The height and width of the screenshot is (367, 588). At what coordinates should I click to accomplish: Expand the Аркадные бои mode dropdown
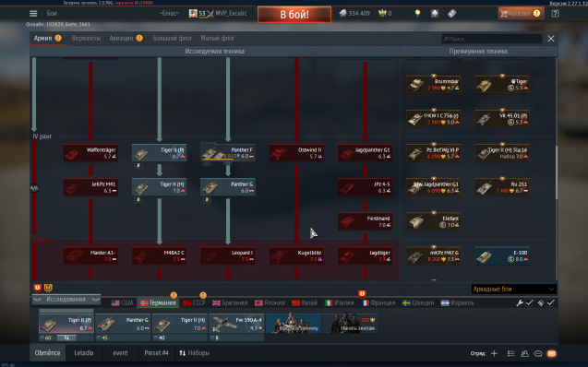[513, 290]
